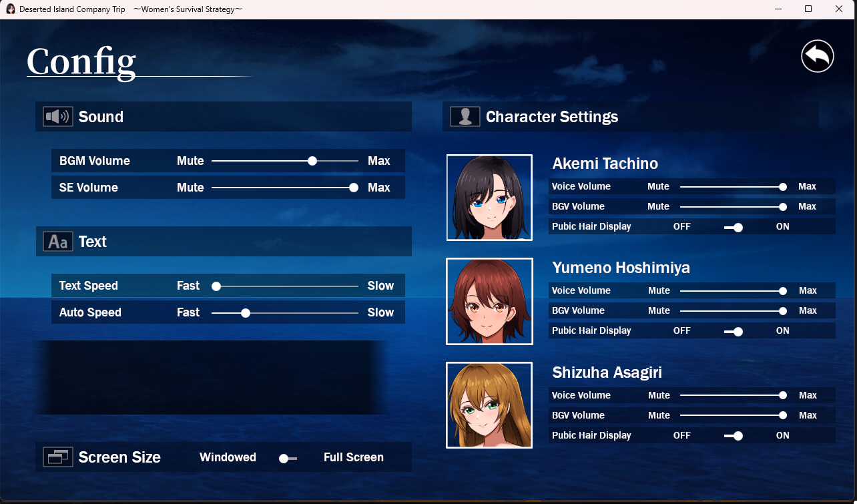Click the Full Screen label

point(353,457)
